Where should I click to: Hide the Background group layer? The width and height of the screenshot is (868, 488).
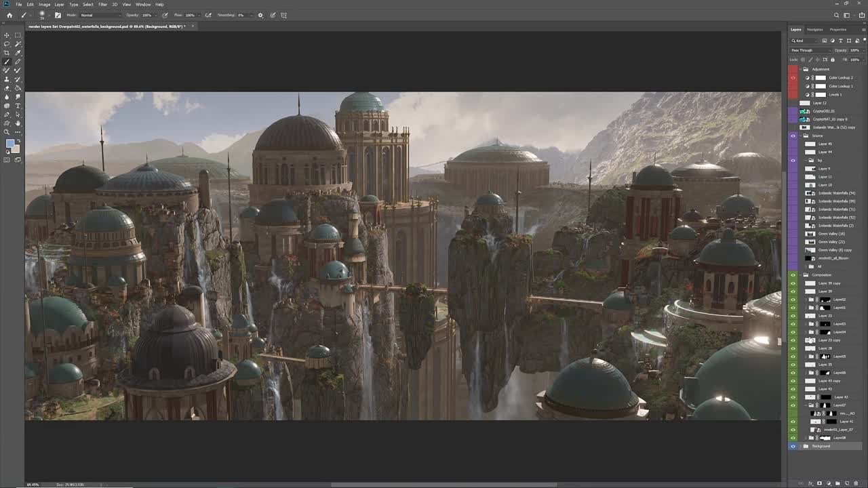tap(793, 446)
